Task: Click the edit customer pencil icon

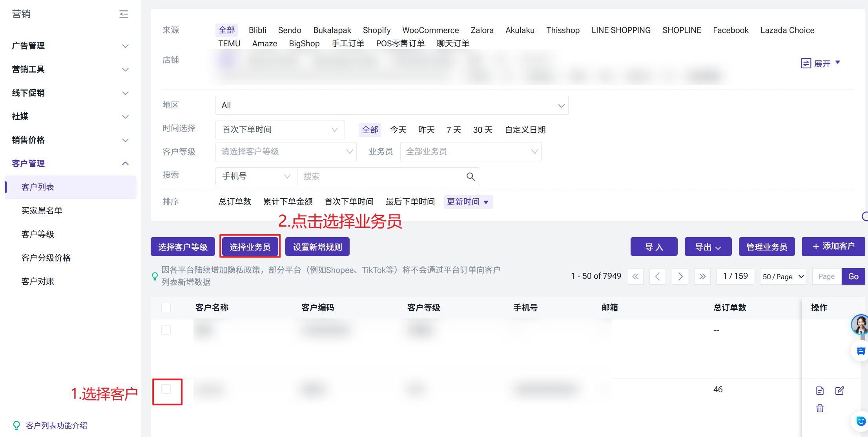Action: coord(839,391)
